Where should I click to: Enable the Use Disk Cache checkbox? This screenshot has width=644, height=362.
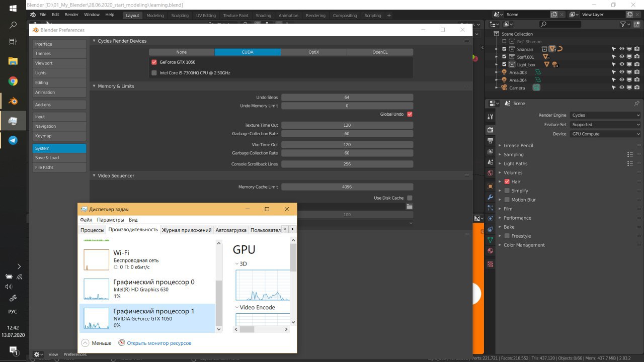[410, 198]
